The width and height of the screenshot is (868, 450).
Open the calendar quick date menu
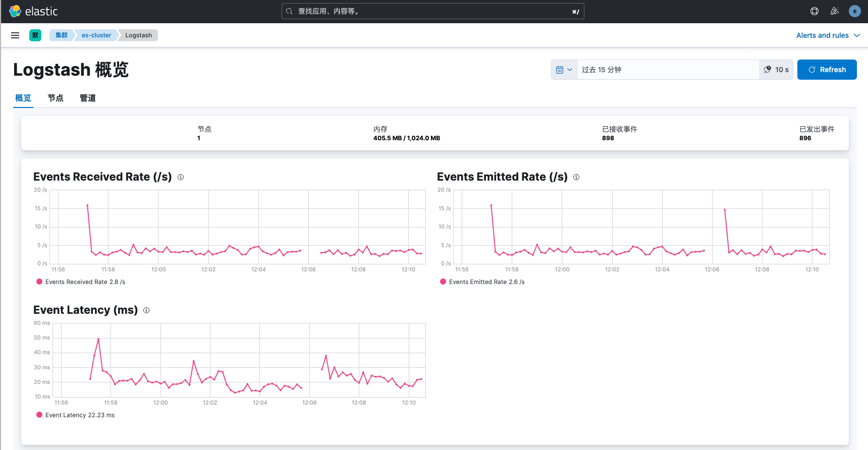(x=564, y=70)
